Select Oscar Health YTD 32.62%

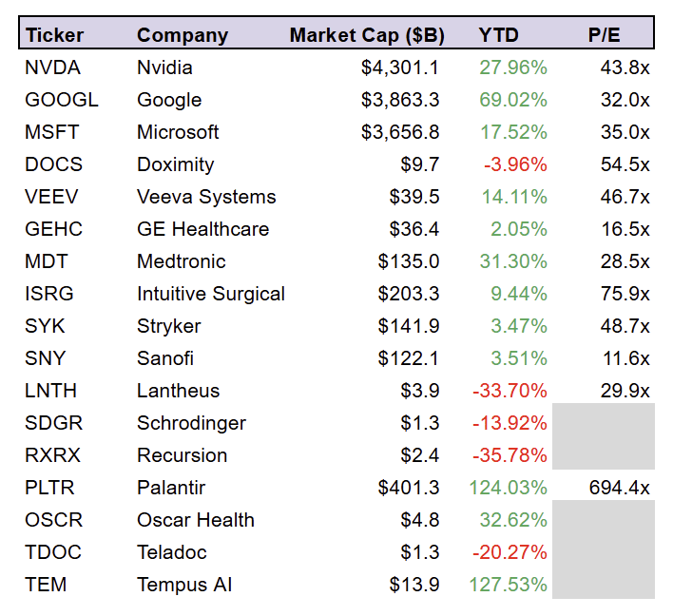tap(513, 520)
